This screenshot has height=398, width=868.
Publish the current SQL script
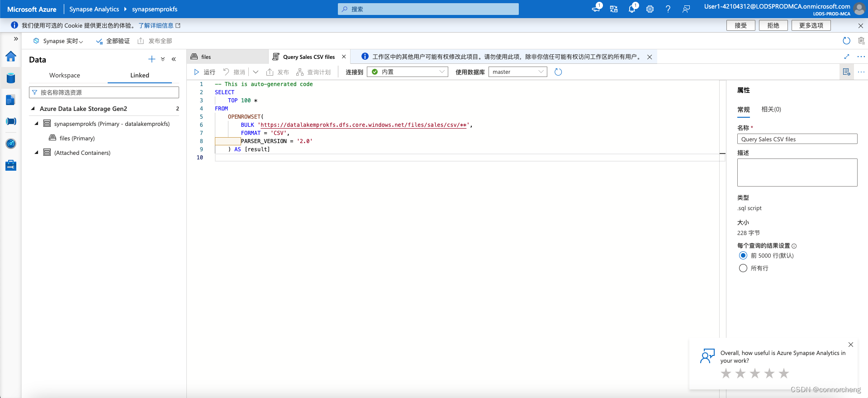(x=278, y=72)
